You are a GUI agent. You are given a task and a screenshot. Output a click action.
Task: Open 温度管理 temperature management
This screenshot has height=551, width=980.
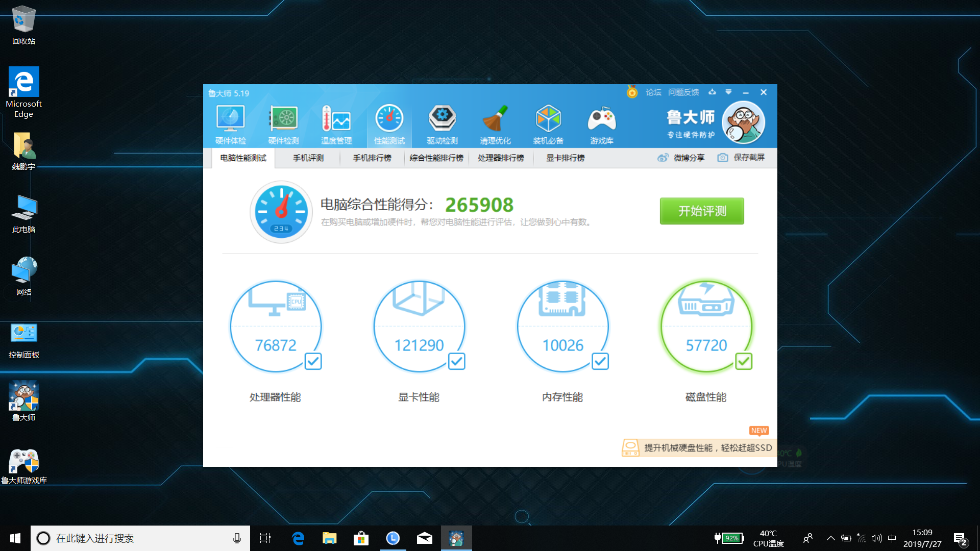tap(336, 125)
